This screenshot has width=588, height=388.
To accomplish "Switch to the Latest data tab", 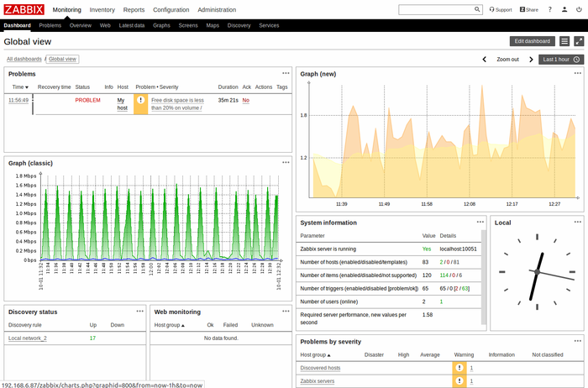I will tap(132, 26).
